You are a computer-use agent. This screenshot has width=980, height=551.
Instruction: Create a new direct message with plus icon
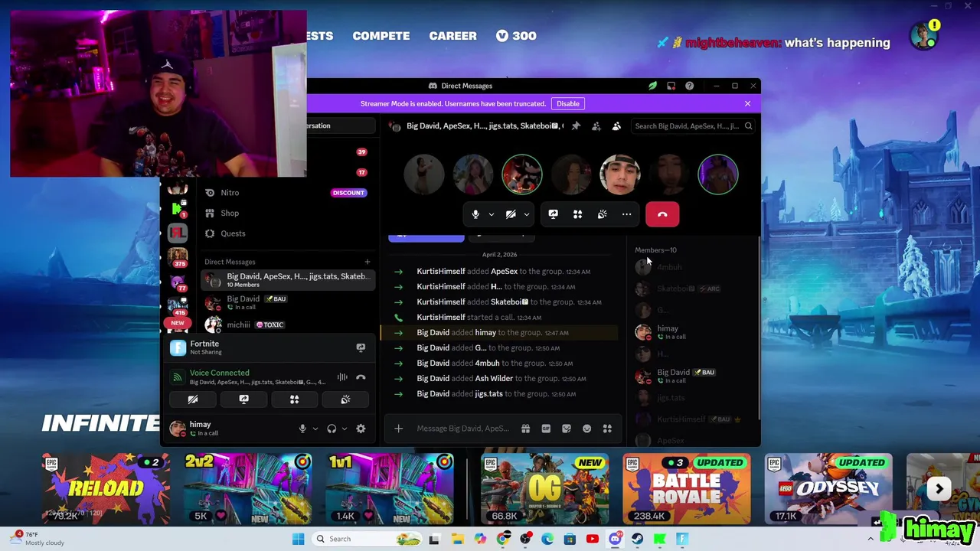pos(367,262)
